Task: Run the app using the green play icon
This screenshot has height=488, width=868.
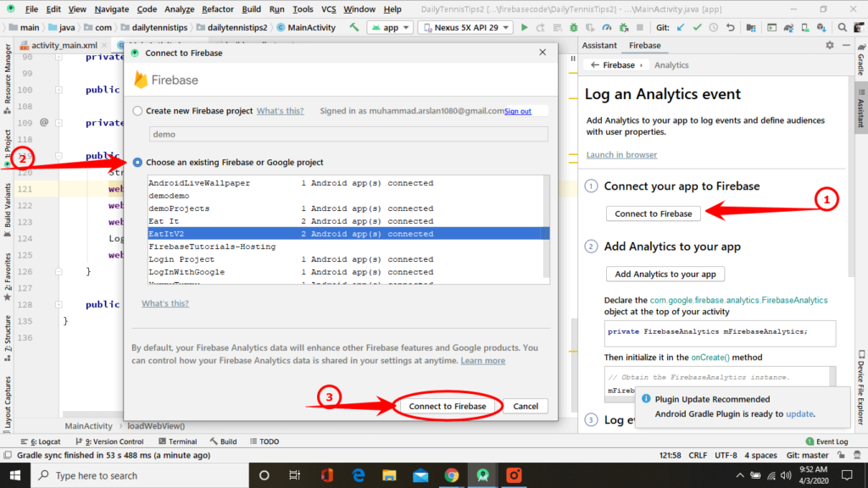Action: 524,26
